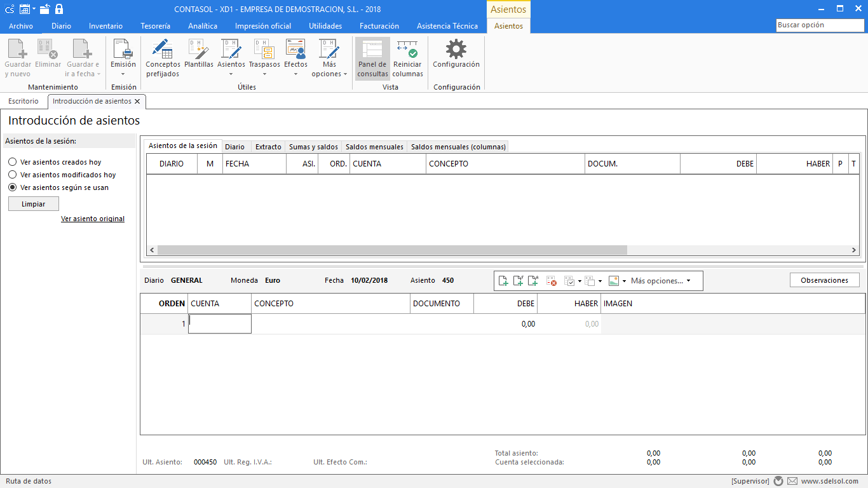Visit www.sdelsol.com link
868x488 pixels.
[830, 481]
